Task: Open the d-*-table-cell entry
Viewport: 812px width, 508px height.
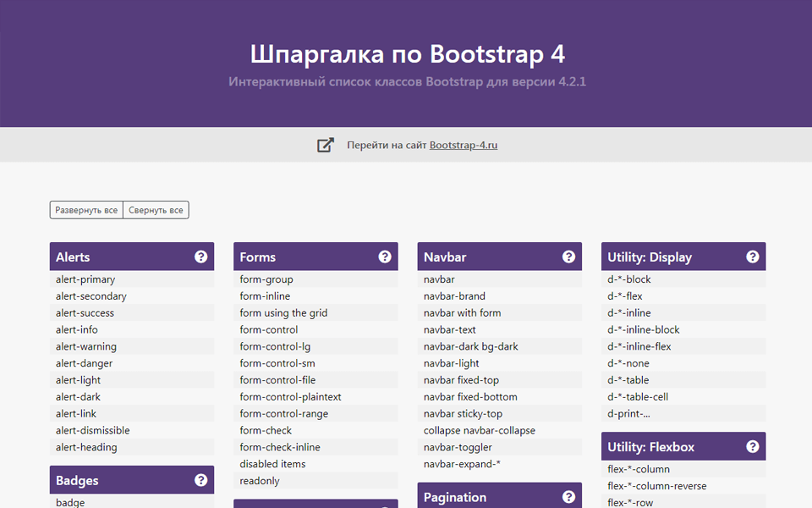Action: point(683,396)
